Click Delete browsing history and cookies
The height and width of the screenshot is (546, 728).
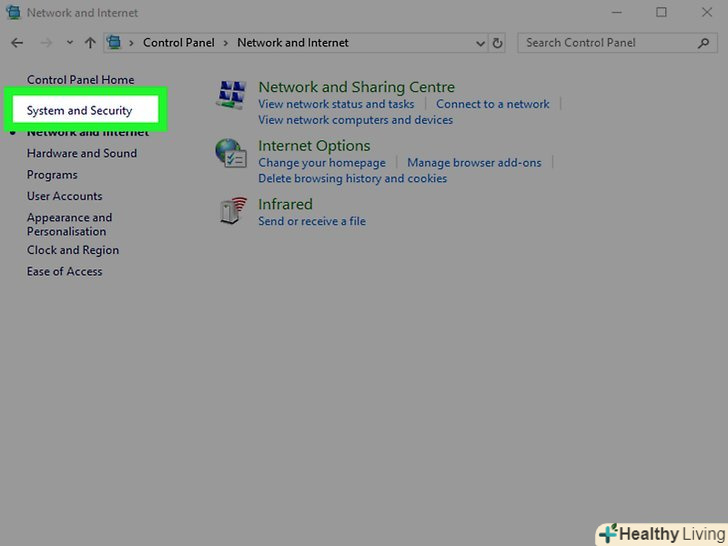coord(352,179)
